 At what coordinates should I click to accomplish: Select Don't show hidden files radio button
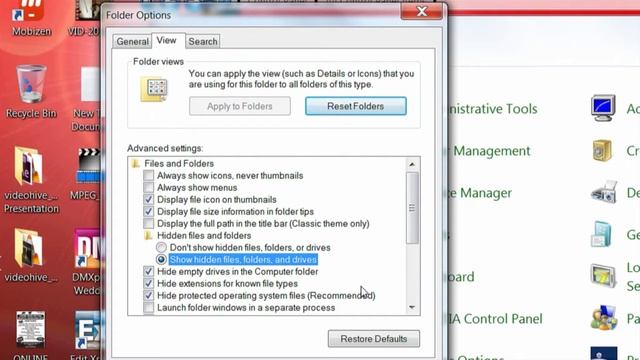click(x=161, y=247)
